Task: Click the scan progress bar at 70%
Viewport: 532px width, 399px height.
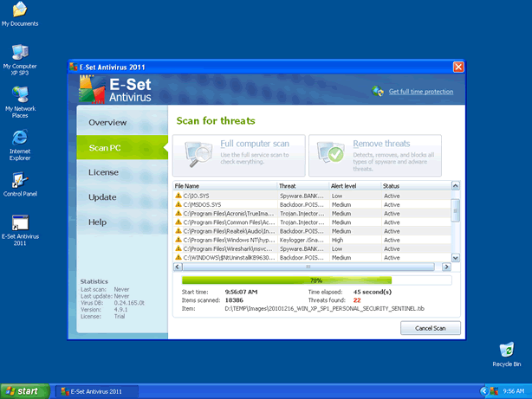Action: [x=316, y=280]
